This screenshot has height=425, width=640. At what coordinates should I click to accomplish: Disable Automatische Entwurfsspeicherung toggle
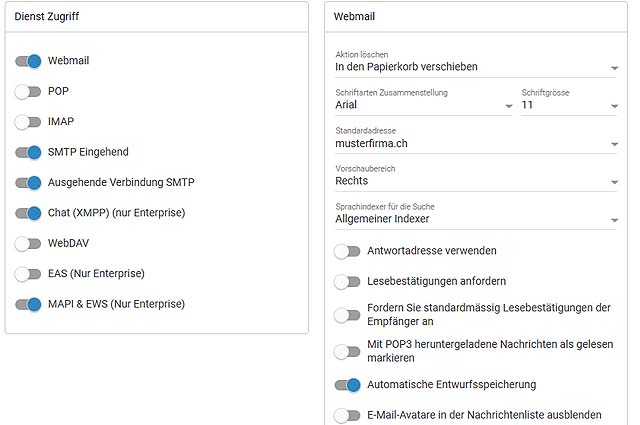click(347, 385)
